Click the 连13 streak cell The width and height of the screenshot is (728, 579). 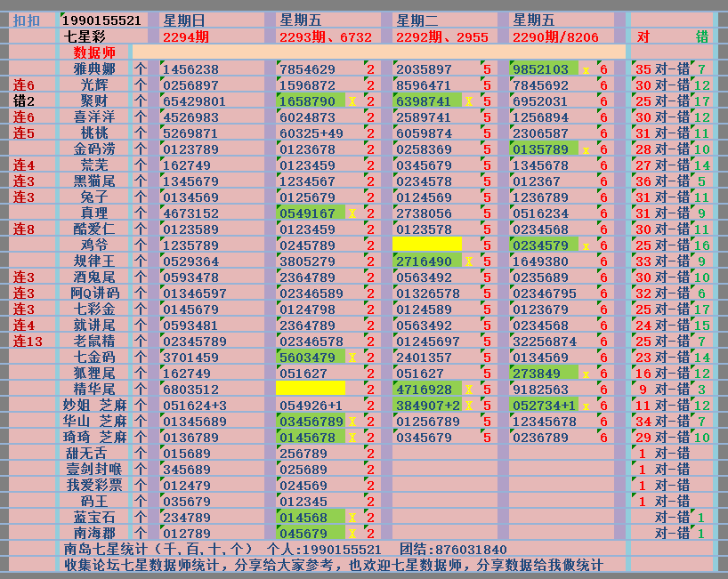[29, 341]
